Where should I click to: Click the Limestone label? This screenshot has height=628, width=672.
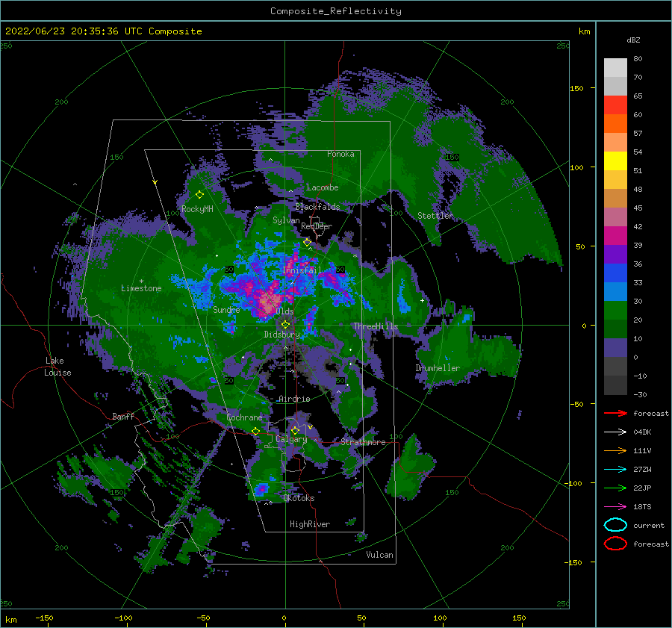tap(141, 288)
